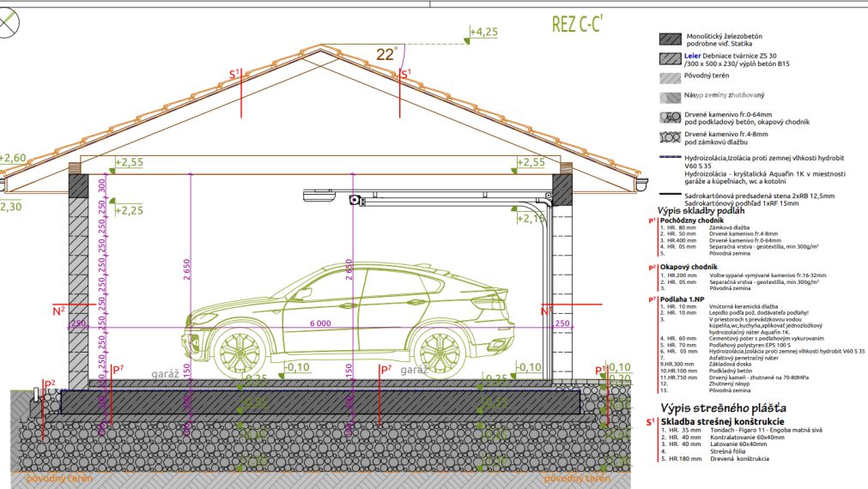Screen dimensions: 868x489
Task: Click the Pôvodný terén legend hatch swatch
Action: [x=671, y=78]
